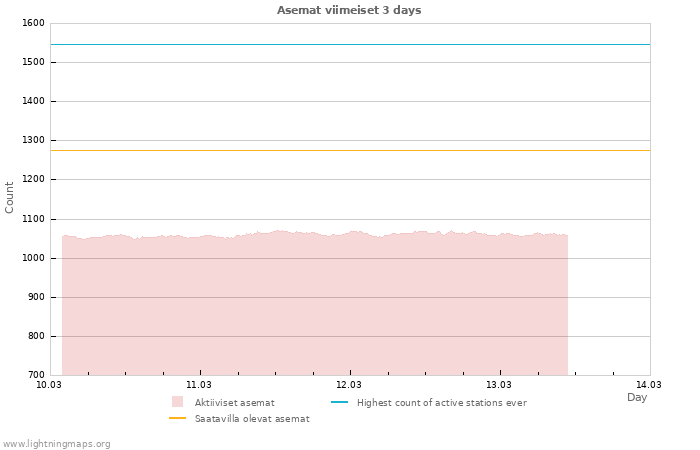Click the chart title Asemat viimeiset 3 days

point(349,10)
